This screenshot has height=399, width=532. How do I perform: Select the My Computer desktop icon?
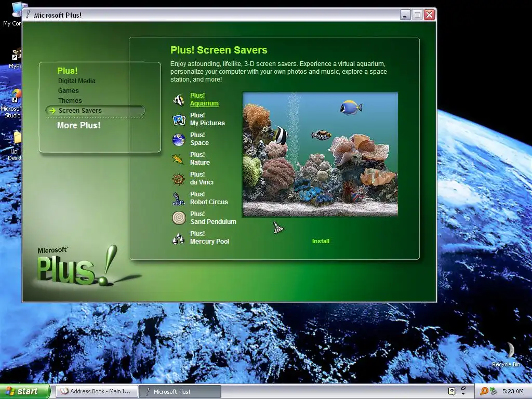(14, 14)
